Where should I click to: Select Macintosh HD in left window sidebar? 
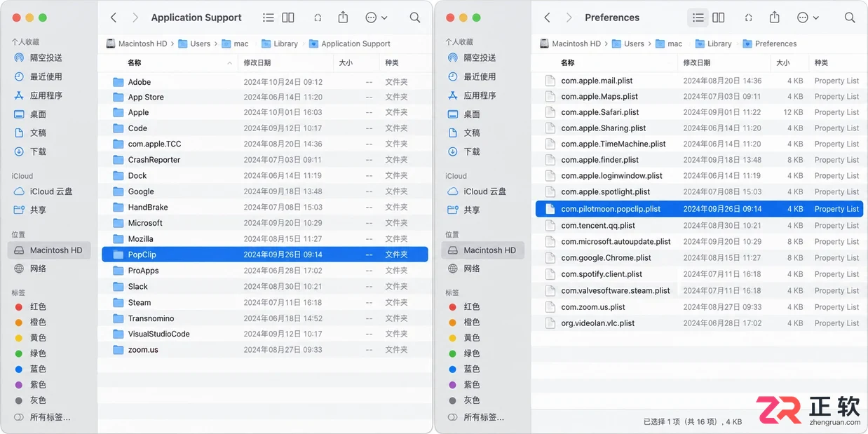point(48,250)
